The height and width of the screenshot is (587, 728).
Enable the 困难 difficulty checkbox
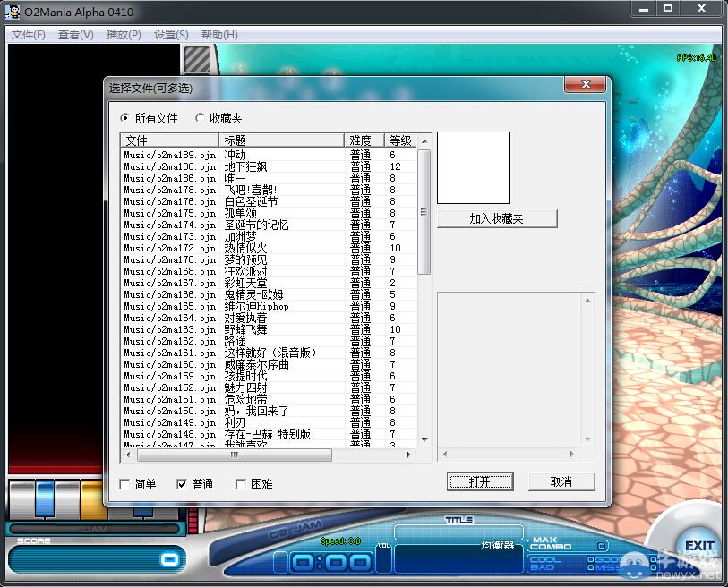coord(241,484)
